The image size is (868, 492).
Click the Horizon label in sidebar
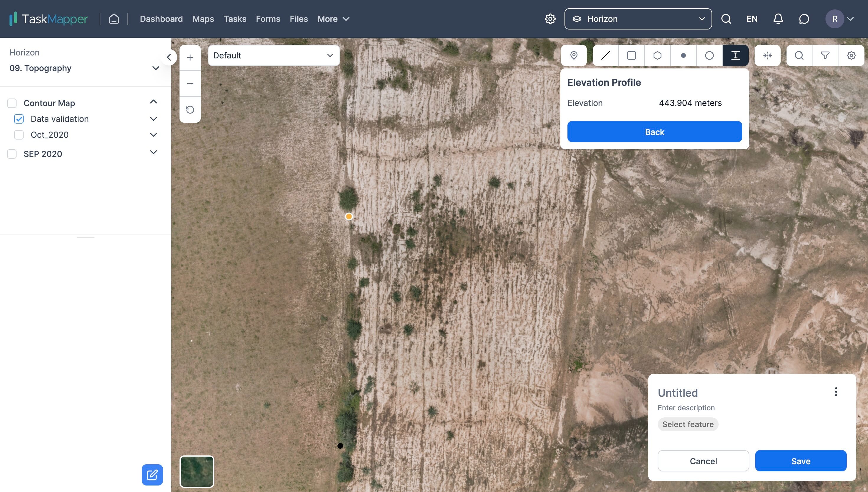(24, 53)
